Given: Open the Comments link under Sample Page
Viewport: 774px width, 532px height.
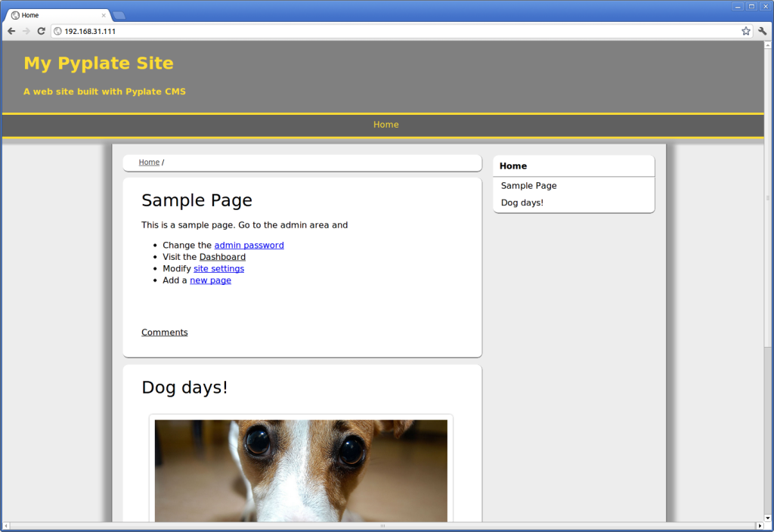Looking at the screenshot, I should pyautogui.click(x=164, y=332).
